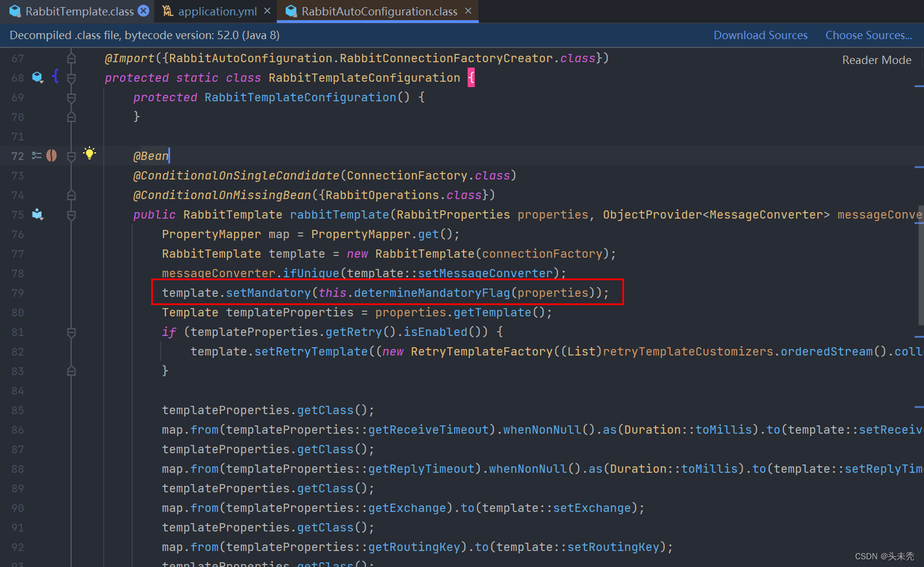Click line number 79 in the gutter
The height and width of the screenshot is (567, 924).
click(18, 293)
